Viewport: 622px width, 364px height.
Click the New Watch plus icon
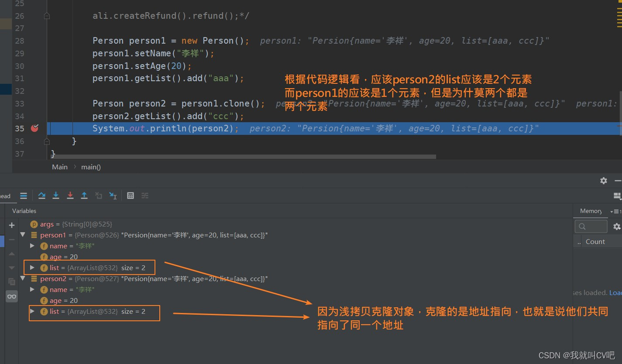[x=12, y=225]
